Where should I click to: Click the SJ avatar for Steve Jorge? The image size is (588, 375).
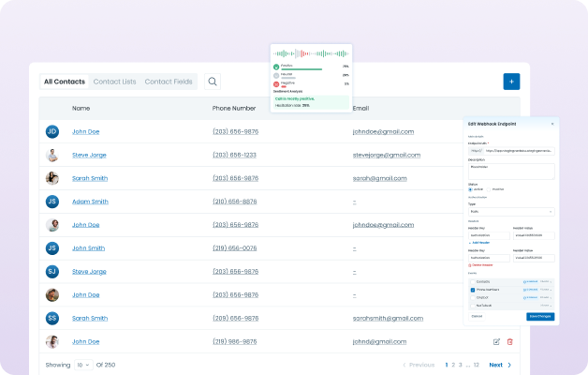(52, 272)
